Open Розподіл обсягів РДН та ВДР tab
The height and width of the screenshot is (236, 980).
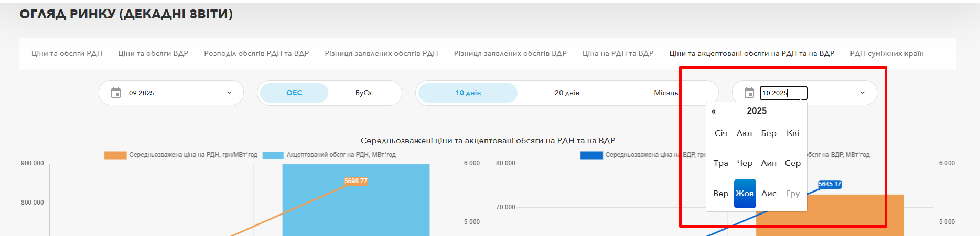click(x=256, y=53)
